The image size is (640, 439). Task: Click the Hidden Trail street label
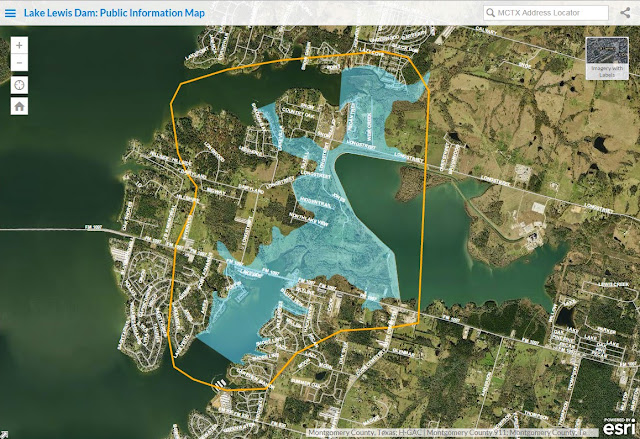coord(316,203)
